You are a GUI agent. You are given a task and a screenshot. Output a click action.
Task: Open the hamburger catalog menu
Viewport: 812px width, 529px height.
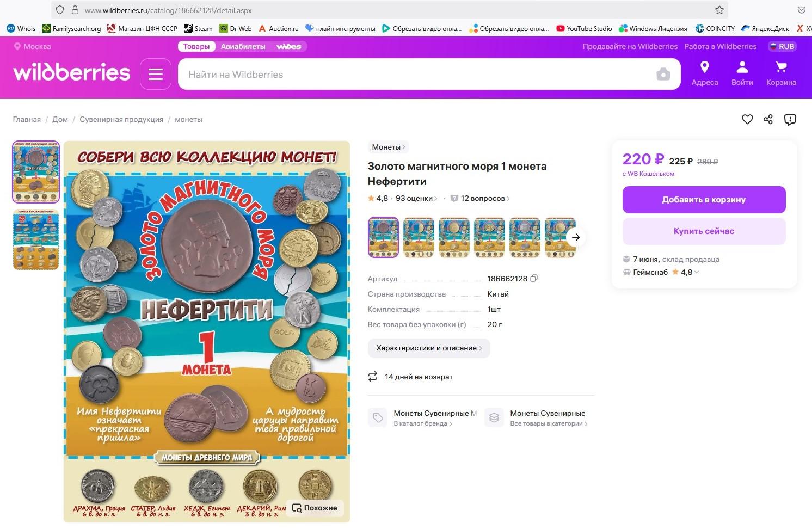pyautogui.click(x=156, y=74)
